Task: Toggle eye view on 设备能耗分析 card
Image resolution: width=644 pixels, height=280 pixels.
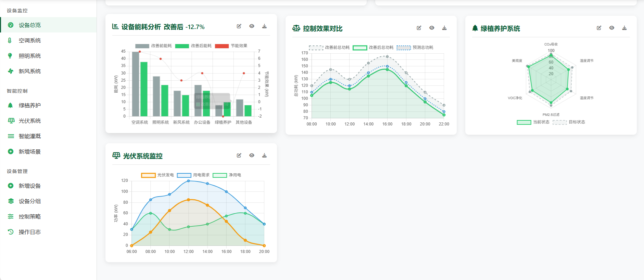Action: tap(252, 26)
